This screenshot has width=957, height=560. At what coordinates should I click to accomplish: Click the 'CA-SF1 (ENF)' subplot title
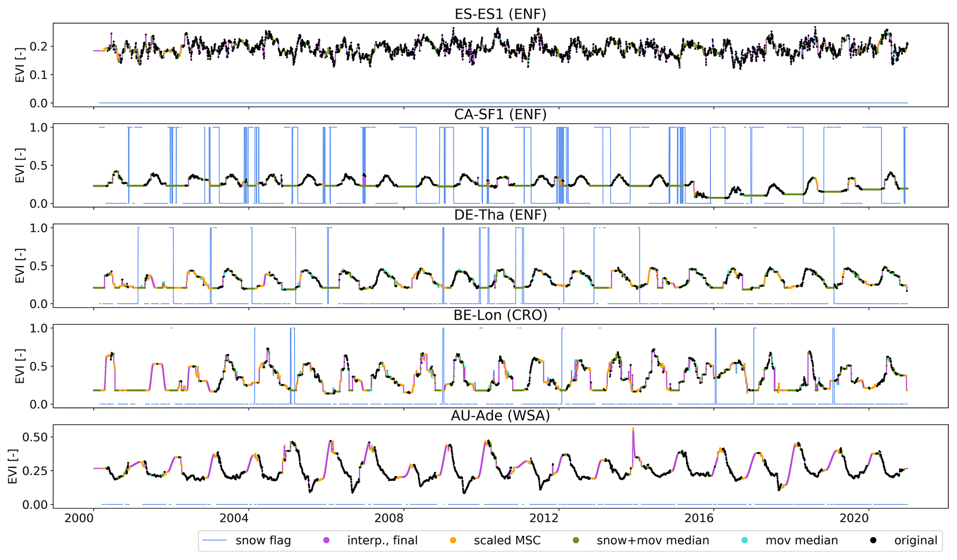(x=500, y=115)
